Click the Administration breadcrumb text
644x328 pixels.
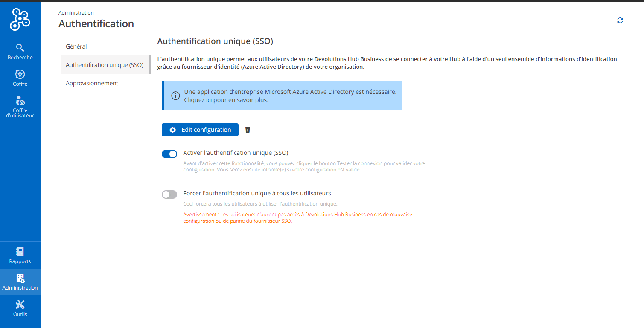click(x=76, y=13)
